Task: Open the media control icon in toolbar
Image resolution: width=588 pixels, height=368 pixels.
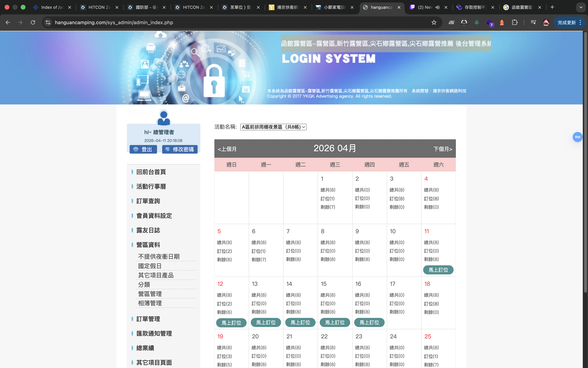Action: pos(533,22)
